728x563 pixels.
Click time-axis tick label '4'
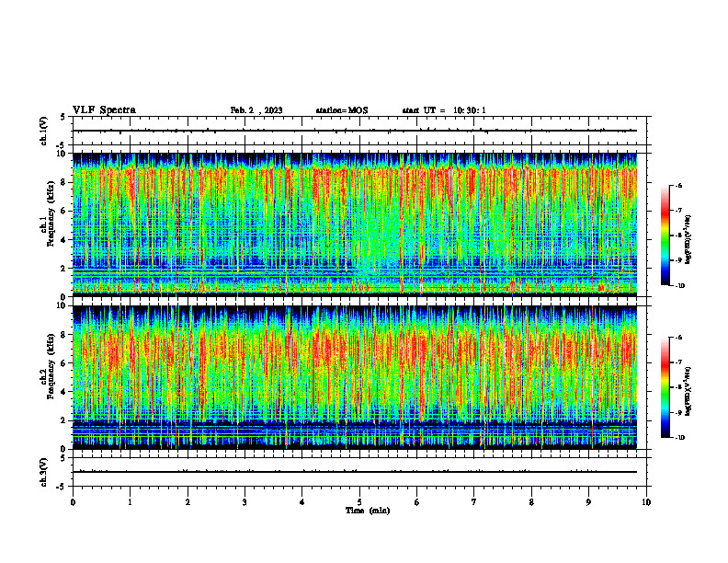[x=302, y=502]
